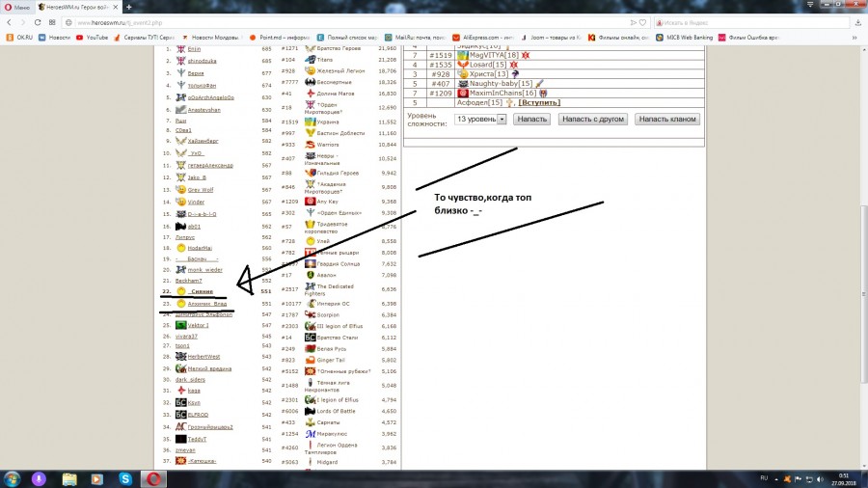
Task: Open Naughty-baby[15] player link
Action: pos(501,84)
